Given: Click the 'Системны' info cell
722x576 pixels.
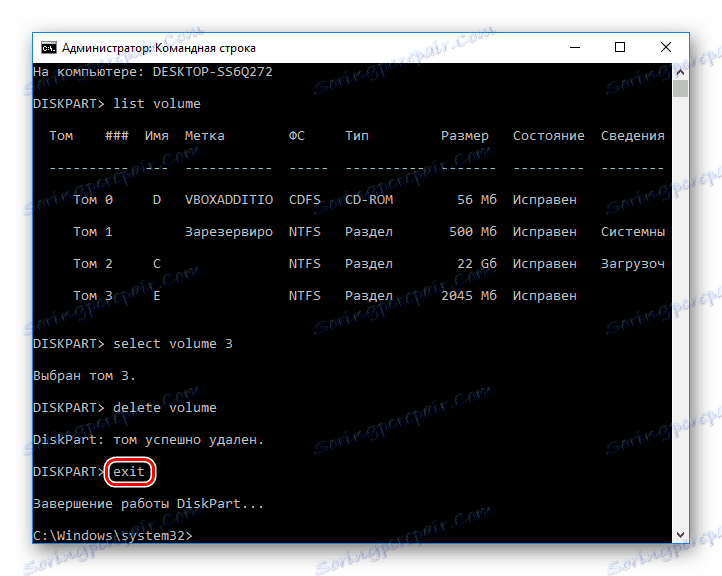Looking at the screenshot, I should pyautogui.click(x=633, y=232).
